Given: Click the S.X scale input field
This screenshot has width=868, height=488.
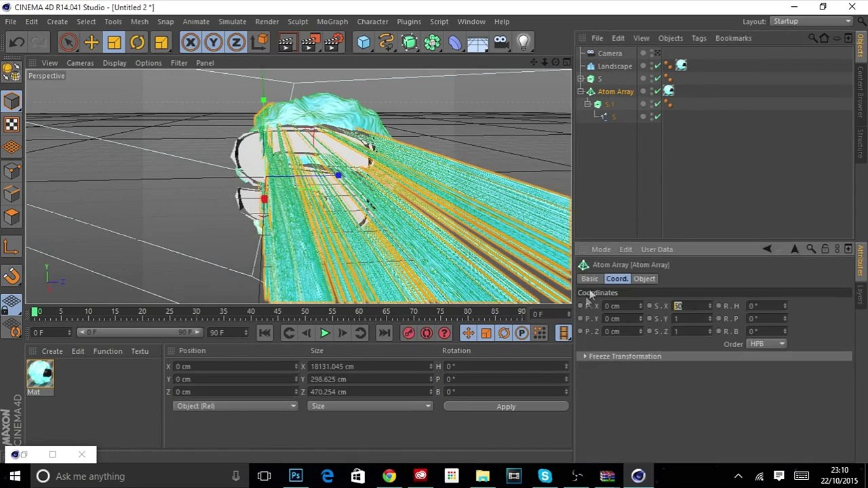Looking at the screenshot, I should point(690,306).
